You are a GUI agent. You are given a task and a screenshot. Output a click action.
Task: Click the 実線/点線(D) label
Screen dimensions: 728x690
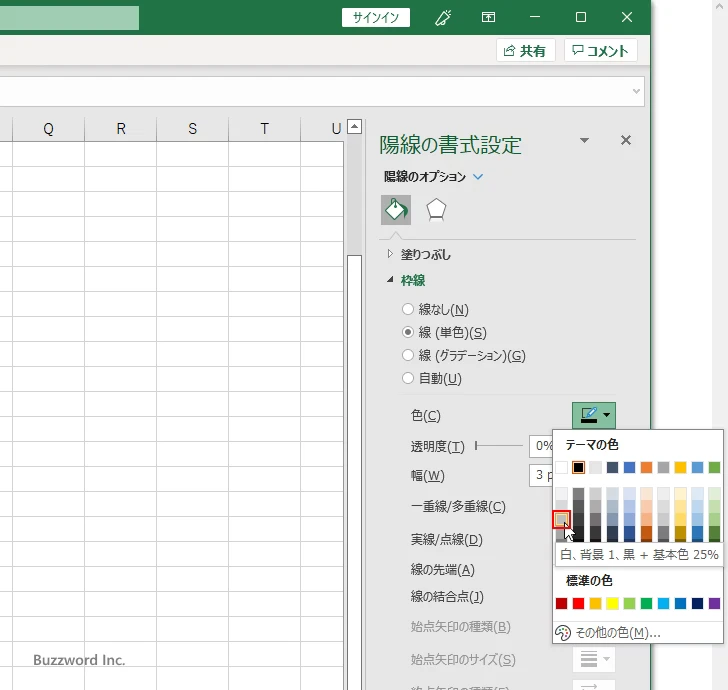[447, 539]
